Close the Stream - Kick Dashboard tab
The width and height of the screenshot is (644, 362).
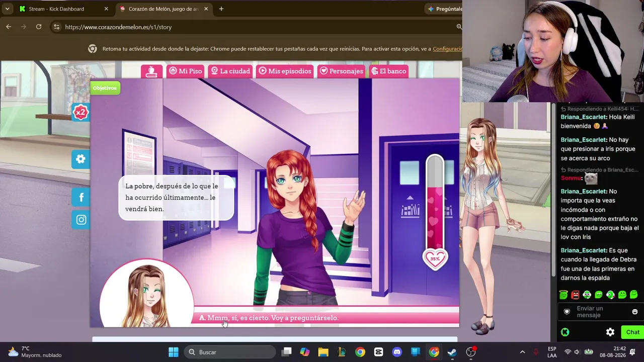[106, 9]
